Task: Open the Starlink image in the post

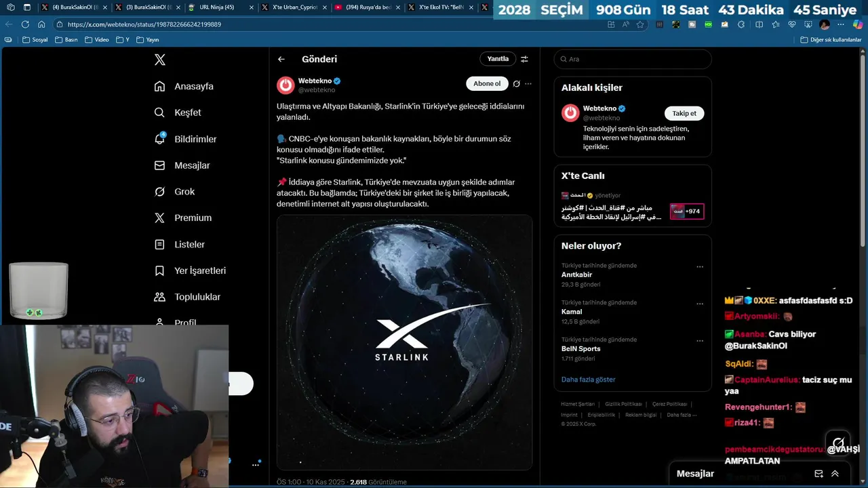Action: coord(404,342)
